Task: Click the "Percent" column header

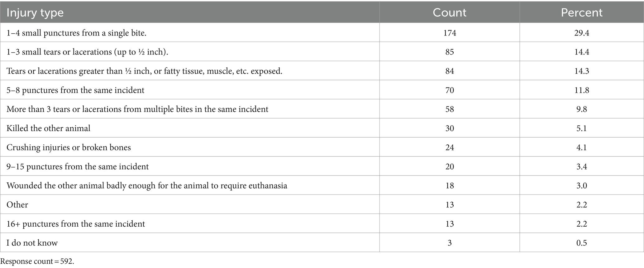Action: pyautogui.click(x=581, y=13)
